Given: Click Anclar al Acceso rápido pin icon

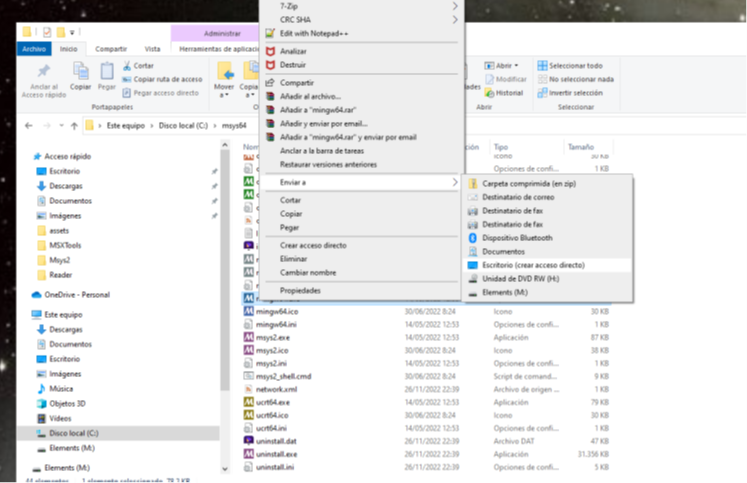Looking at the screenshot, I should coord(42,72).
